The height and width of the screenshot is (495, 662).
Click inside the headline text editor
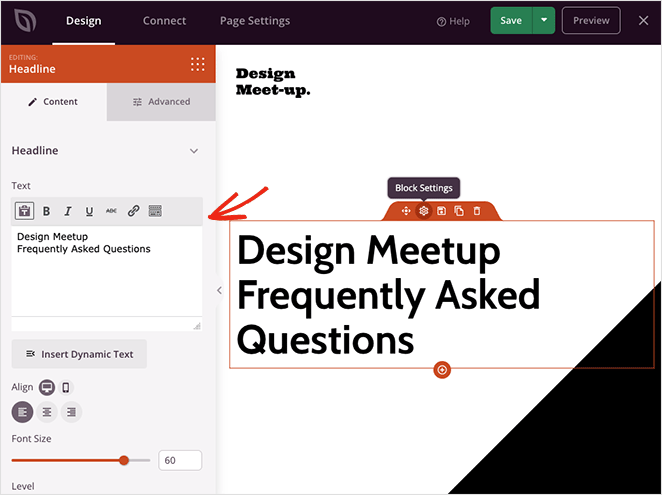coord(106,271)
